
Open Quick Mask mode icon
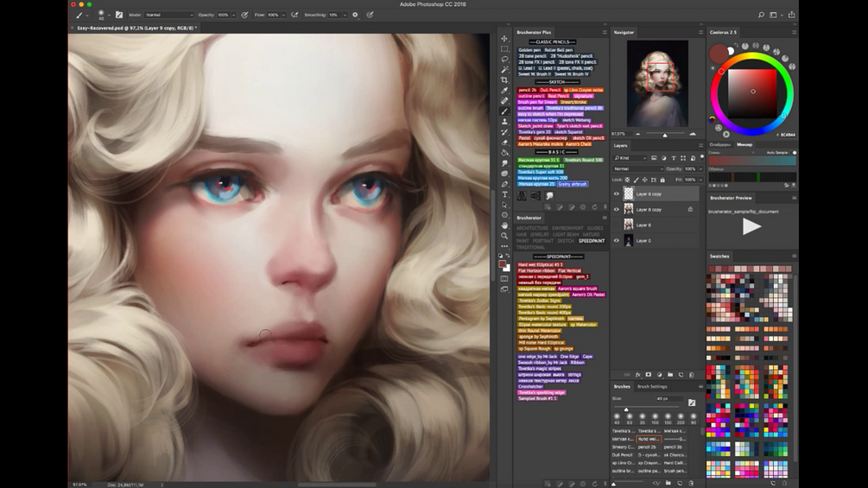[x=504, y=279]
